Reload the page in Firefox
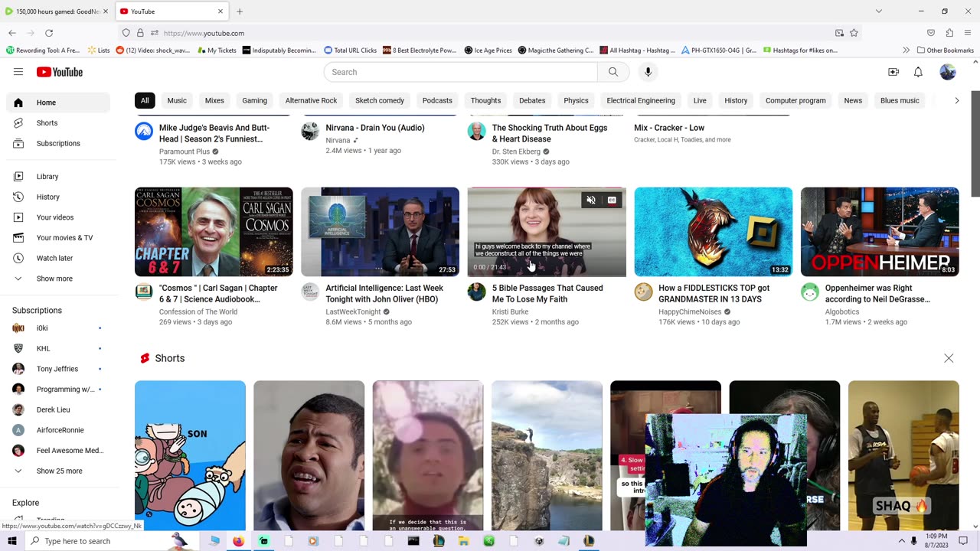The width and height of the screenshot is (980, 551). [49, 33]
